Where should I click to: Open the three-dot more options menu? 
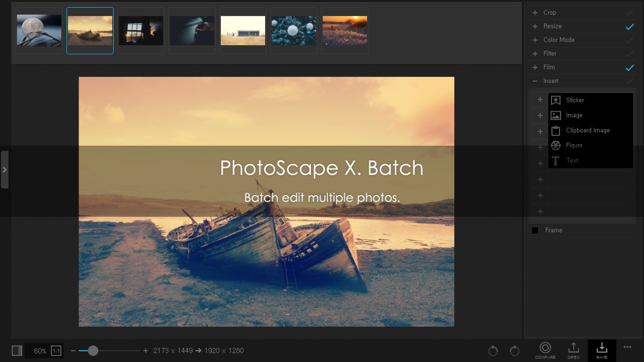tap(627, 347)
